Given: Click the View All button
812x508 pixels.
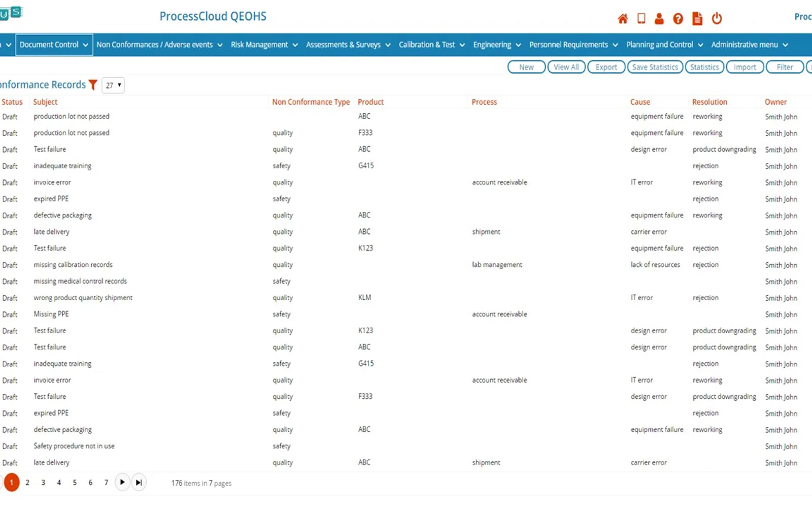Looking at the screenshot, I should point(566,67).
